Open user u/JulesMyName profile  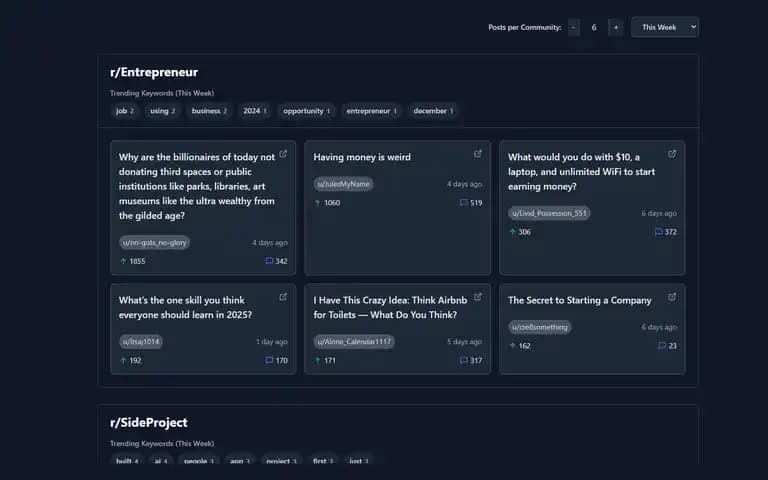pyautogui.click(x=343, y=184)
